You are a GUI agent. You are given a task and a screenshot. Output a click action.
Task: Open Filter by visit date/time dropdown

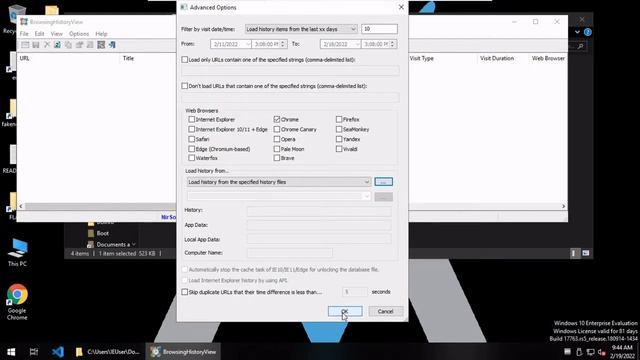pos(301,29)
